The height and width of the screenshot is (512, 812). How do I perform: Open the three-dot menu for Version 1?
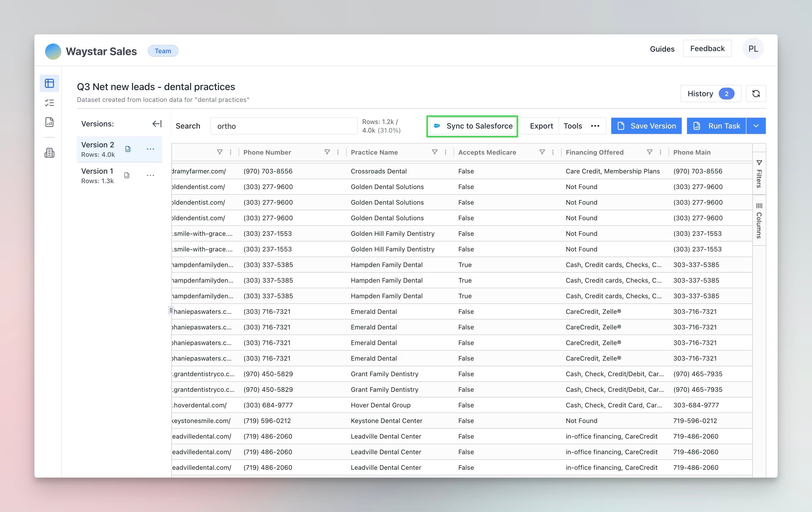pyautogui.click(x=151, y=175)
